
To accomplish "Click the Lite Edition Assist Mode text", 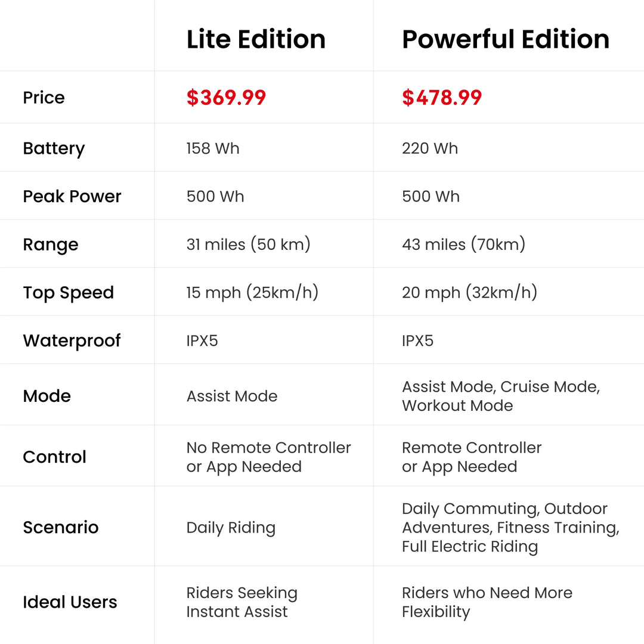I will (232, 396).
